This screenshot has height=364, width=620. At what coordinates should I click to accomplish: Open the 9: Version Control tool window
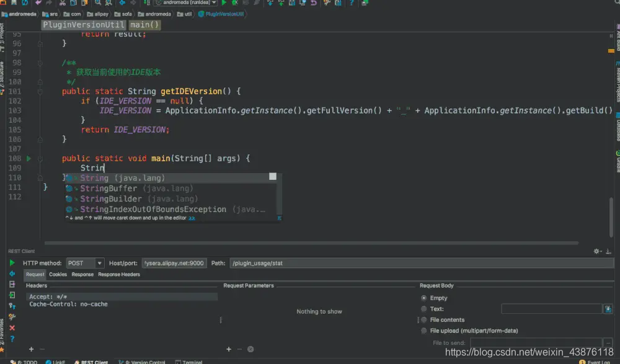pyautogui.click(x=142, y=362)
